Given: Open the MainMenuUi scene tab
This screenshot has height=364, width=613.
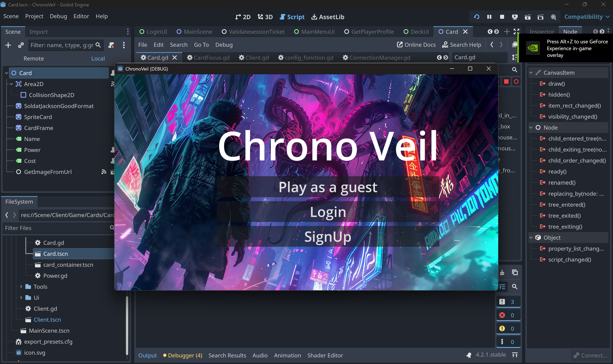Looking at the screenshot, I should (x=314, y=32).
